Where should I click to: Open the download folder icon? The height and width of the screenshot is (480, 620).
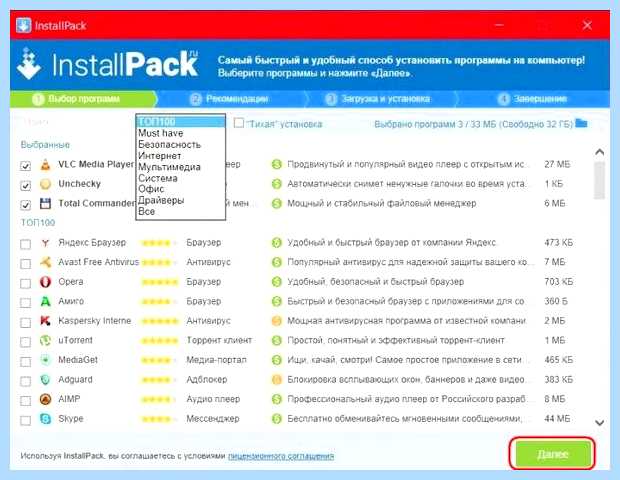pyautogui.click(x=581, y=123)
